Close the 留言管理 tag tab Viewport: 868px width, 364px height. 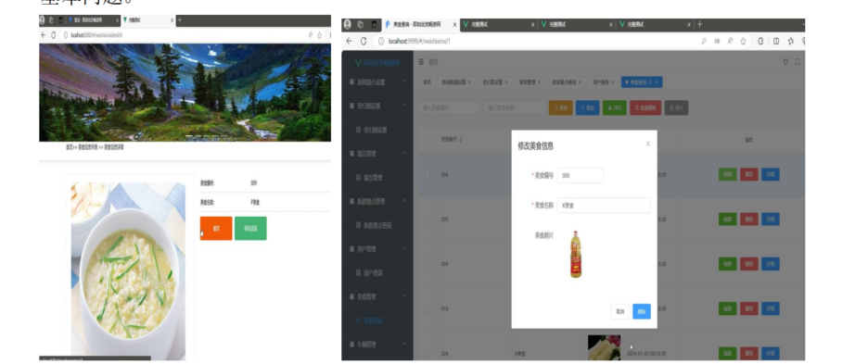pos(539,82)
